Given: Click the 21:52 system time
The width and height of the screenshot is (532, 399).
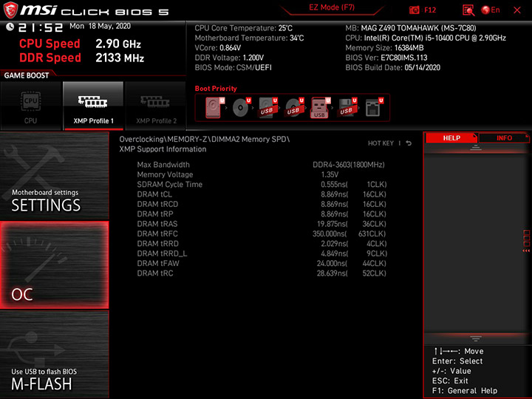Looking at the screenshot, I should pos(41,27).
